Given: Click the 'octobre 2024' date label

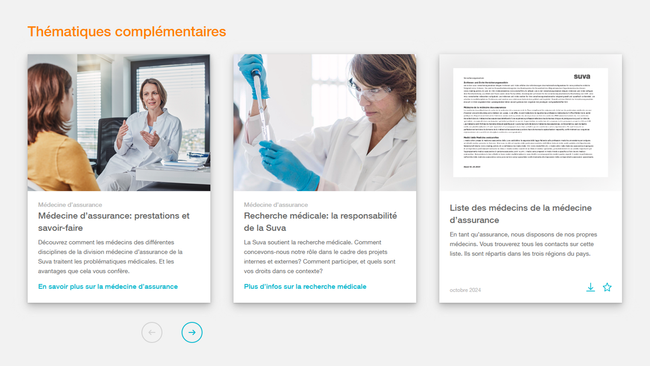Looking at the screenshot, I should tap(465, 290).
